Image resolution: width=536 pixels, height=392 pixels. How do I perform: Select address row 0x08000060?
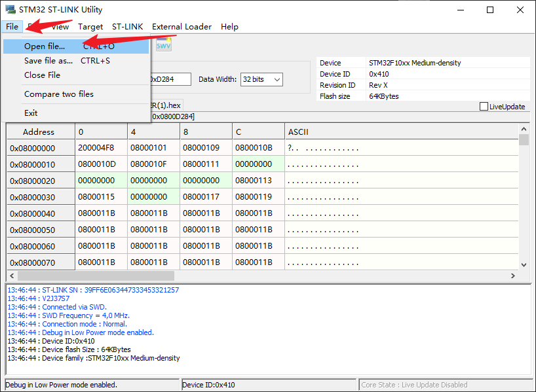pyautogui.click(x=41, y=247)
